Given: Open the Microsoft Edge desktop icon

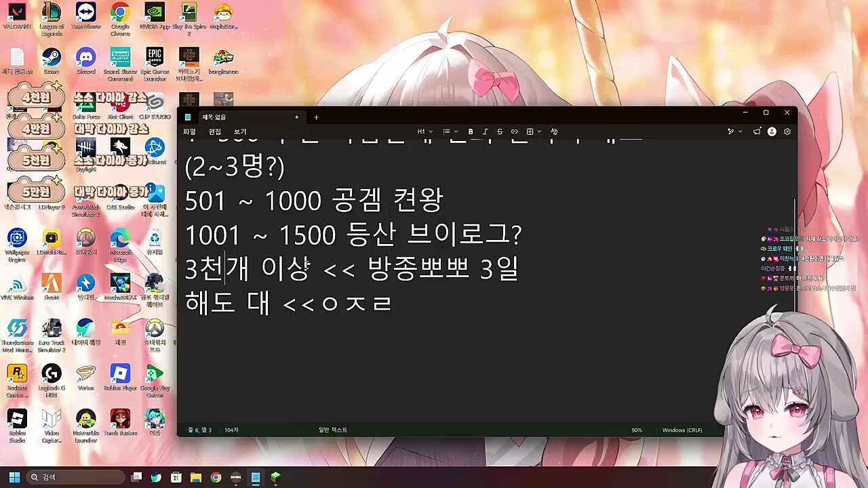Looking at the screenshot, I should coord(120,245).
